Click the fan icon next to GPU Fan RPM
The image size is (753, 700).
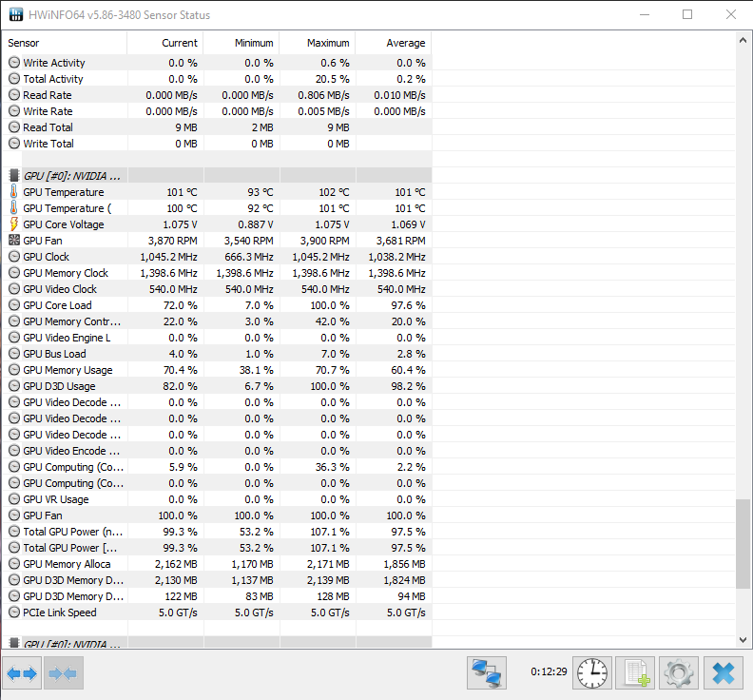[x=14, y=241]
